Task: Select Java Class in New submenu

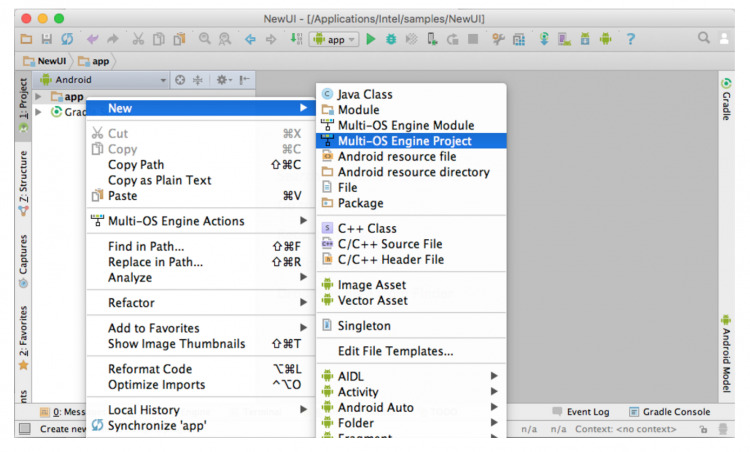Action: [411, 94]
